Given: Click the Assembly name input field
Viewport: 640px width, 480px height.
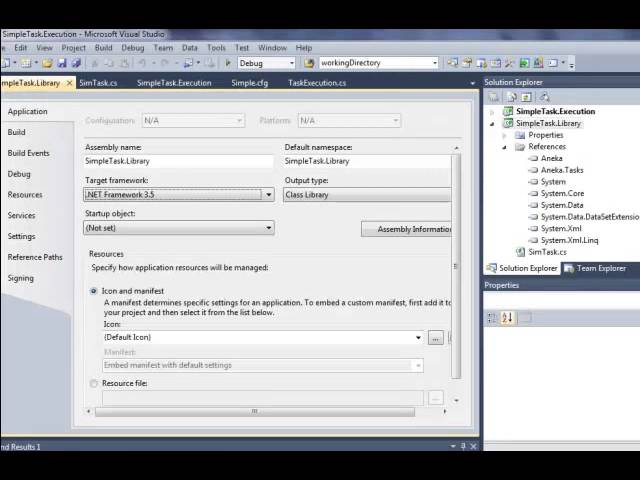Looking at the screenshot, I should 178,161.
